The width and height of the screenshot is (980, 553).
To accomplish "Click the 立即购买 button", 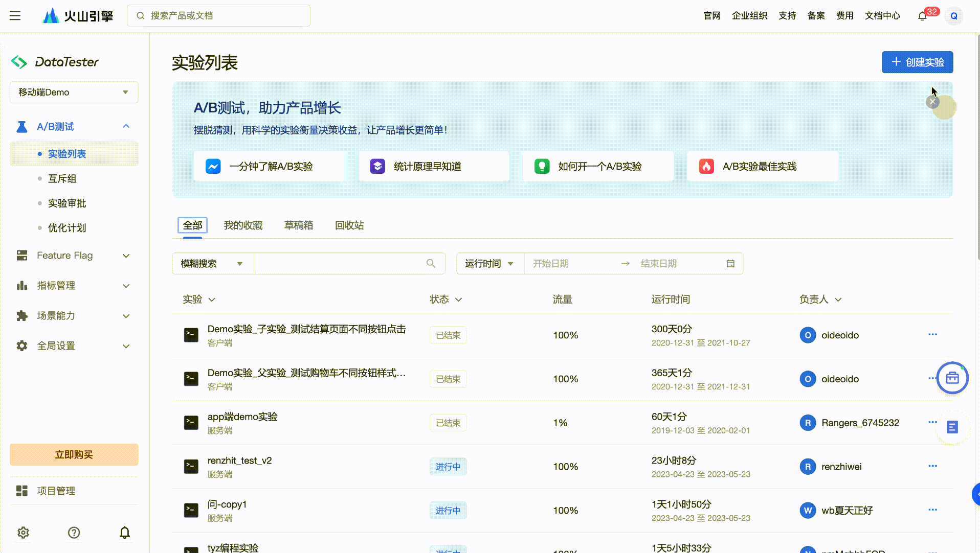I will [x=74, y=455].
